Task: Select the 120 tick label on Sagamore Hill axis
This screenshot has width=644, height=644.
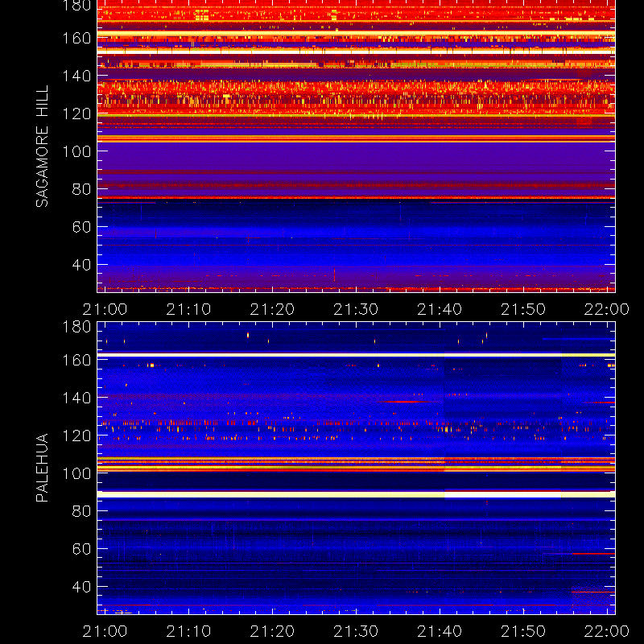Action: pyautogui.click(x=76, y=114)
